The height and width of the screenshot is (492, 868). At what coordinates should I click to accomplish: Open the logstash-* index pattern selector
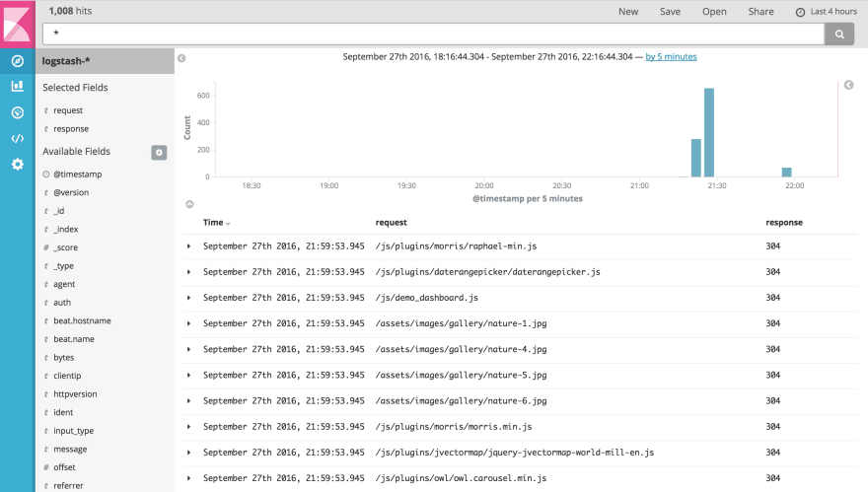(105, 61)
